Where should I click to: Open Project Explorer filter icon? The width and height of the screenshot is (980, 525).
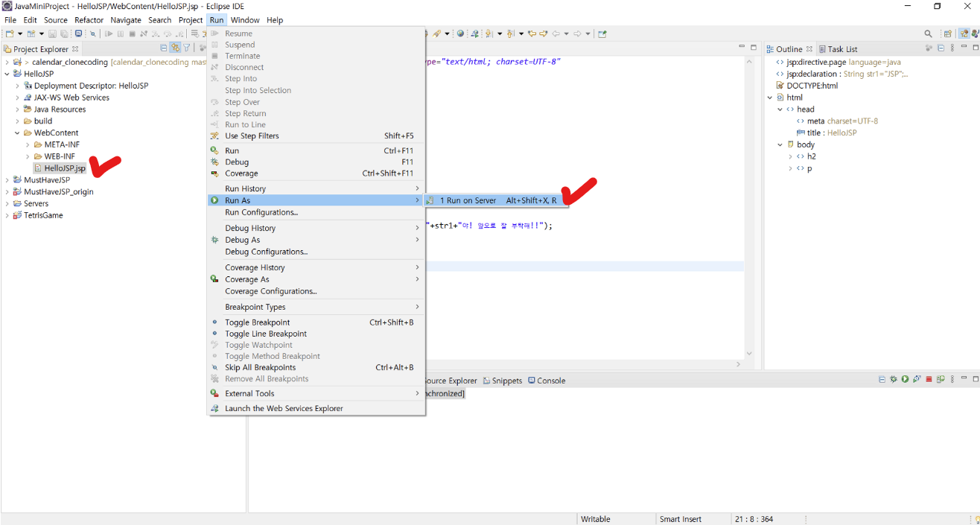pos(187,48)
